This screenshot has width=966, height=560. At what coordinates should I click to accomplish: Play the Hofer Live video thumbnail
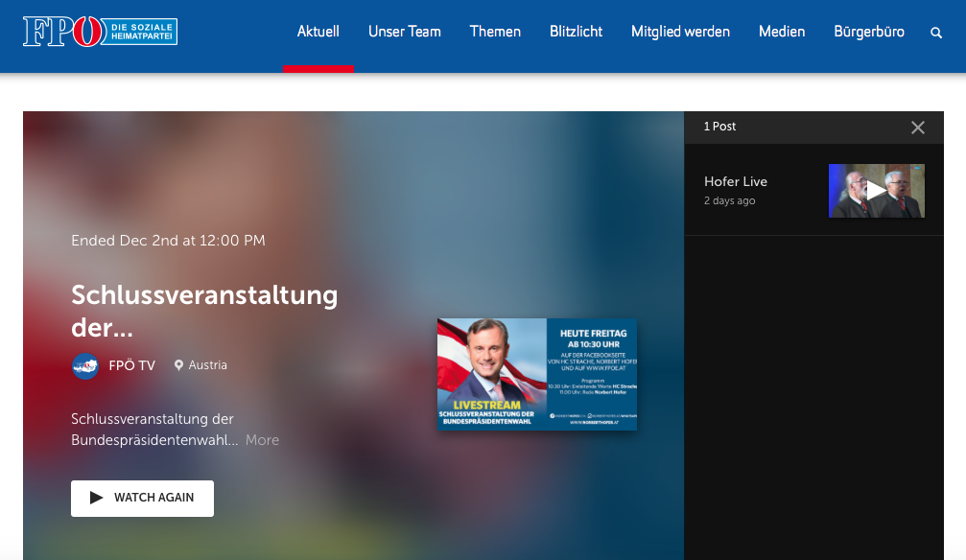876,191
